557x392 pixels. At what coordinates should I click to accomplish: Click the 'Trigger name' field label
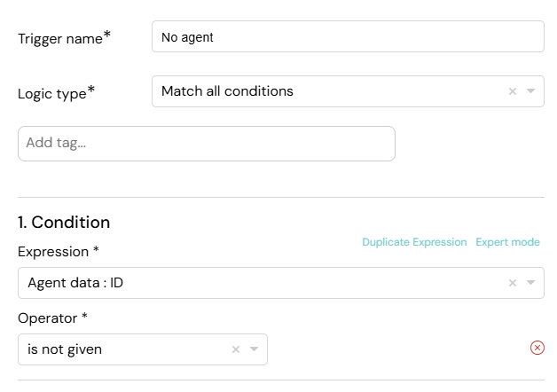60,39
